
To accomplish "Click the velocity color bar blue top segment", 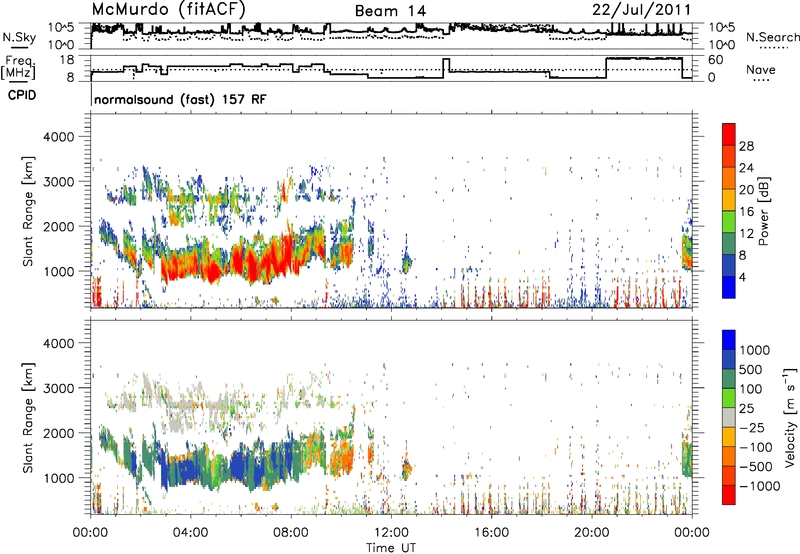I will [729, 340].
